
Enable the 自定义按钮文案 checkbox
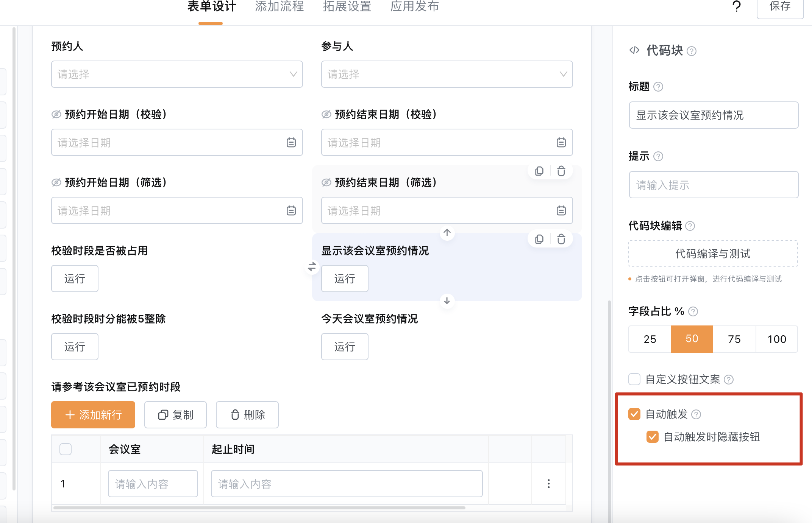[634, 379]
